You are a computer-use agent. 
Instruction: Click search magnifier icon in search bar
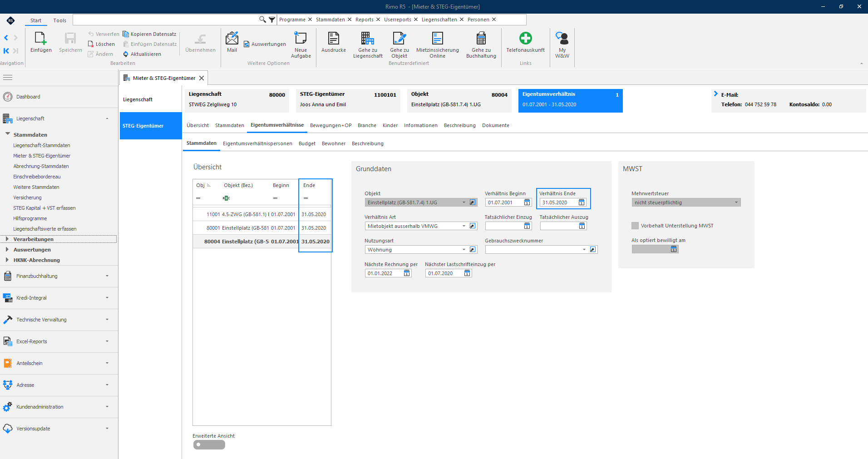pos(262,20)
